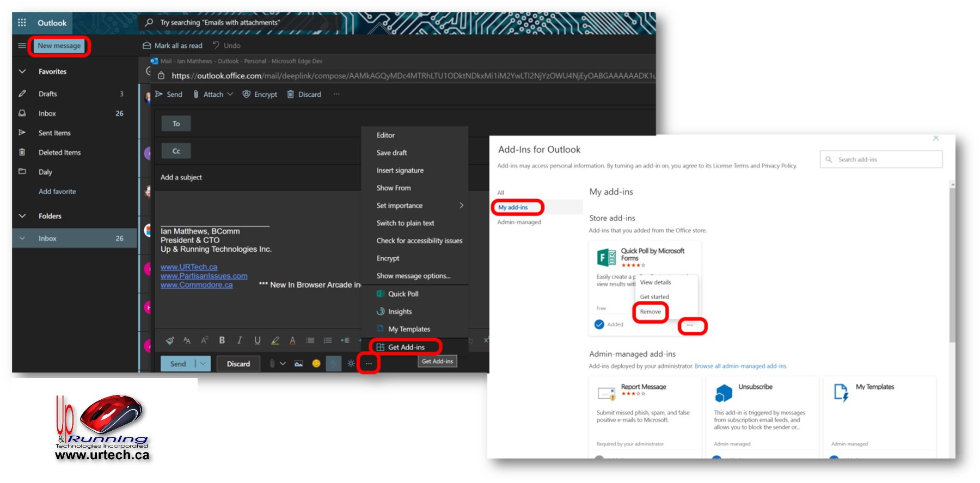980x483 pixels.
Task: Click the Added checkmark on Quick Poll
Action: coord(599,324)
